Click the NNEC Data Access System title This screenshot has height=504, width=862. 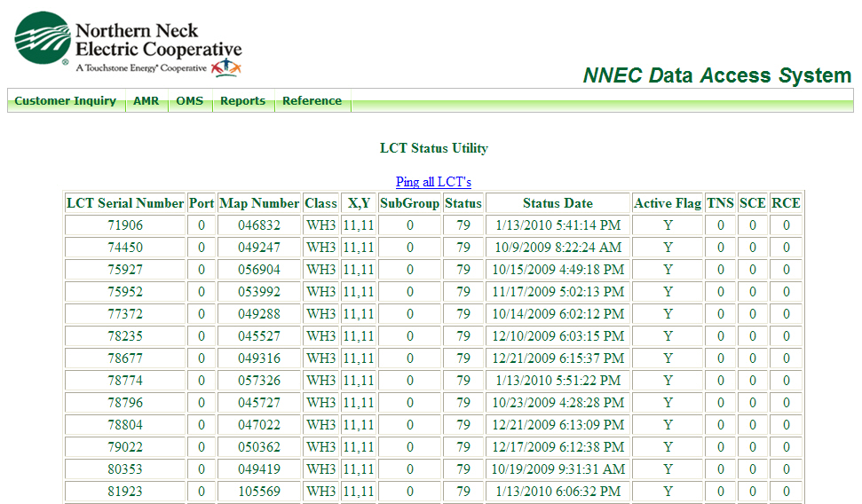coord(716,75)
